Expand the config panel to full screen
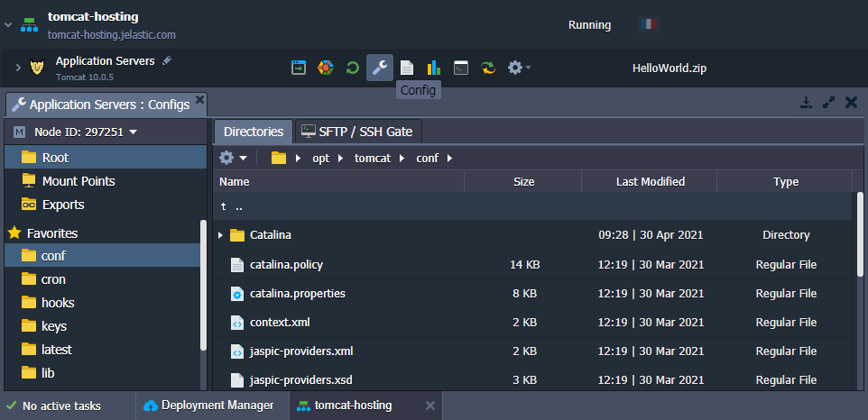868x420 pixels. click(828, 103)
